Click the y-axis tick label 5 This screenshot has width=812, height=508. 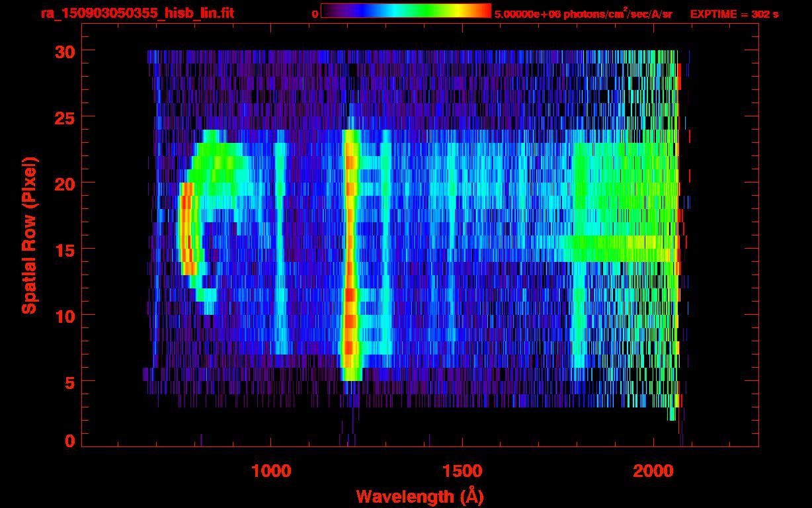point(69,382)
